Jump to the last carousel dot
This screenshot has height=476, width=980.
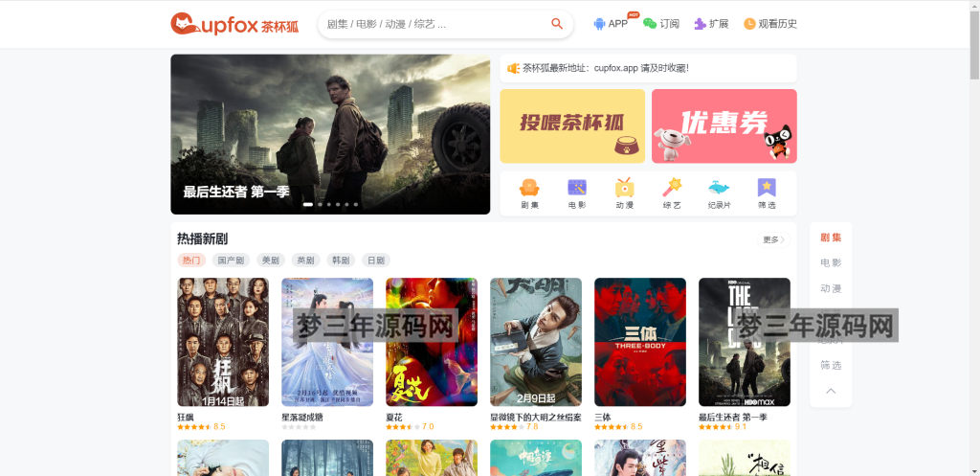click(x=356, y=205)
